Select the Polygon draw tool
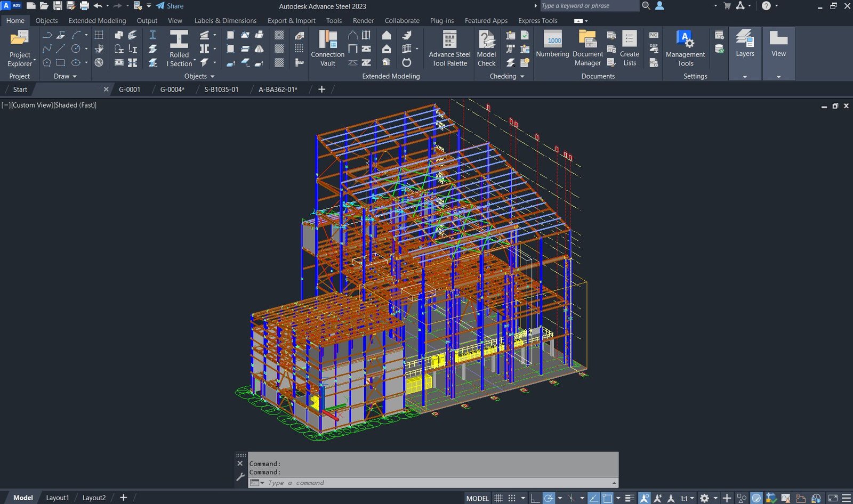853x504 pixels. tap(47, 62)
